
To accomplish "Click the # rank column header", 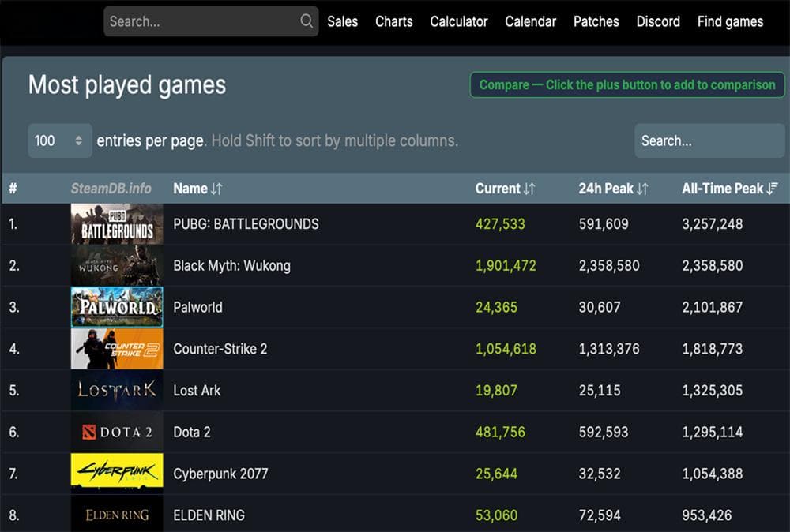I will pos(13,189).
